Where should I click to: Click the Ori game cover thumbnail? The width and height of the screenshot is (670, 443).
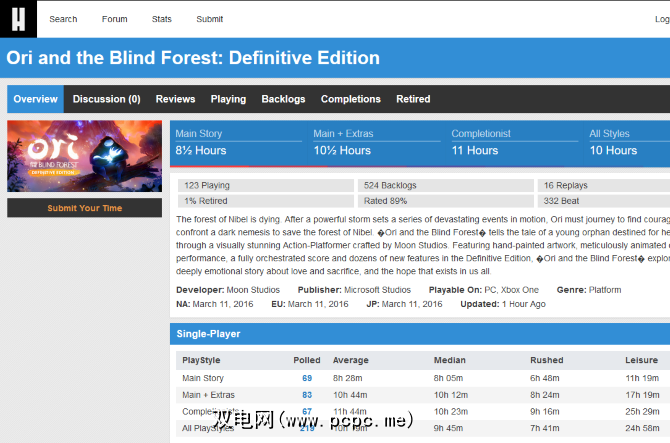[85, 156]
